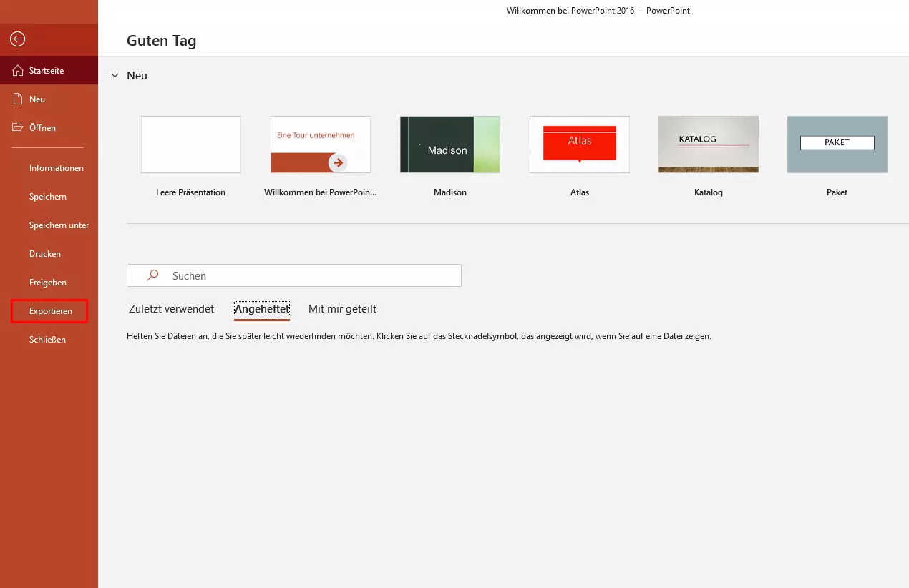Click the arrow icon on tour thumbnail
This screenshot has width=909, height=588.
338,162
